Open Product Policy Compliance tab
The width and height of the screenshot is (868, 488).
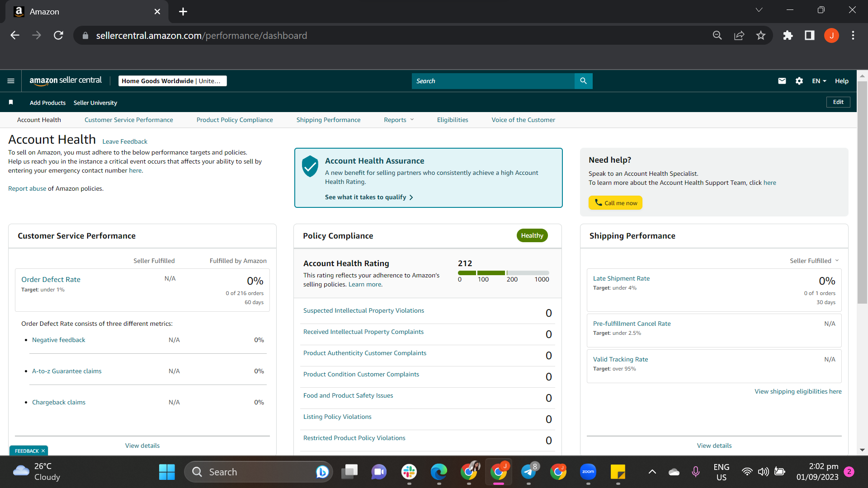pyautogui.click(x=235, y=120)
